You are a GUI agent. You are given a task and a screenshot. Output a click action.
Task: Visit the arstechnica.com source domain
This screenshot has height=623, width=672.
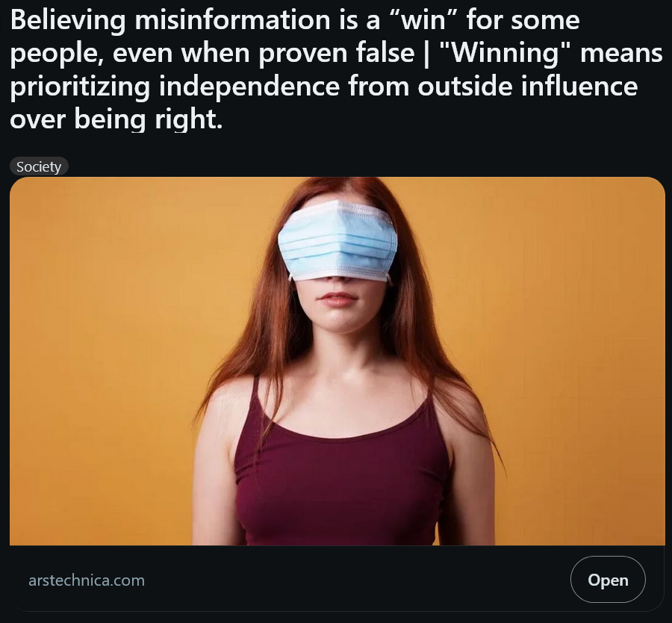[x=87, y=580]
